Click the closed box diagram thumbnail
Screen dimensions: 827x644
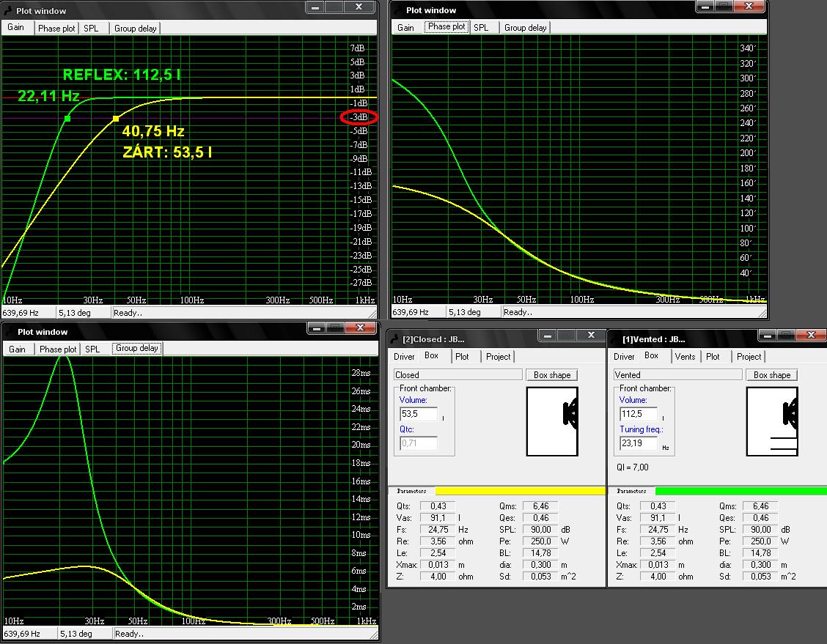(552, 421)
